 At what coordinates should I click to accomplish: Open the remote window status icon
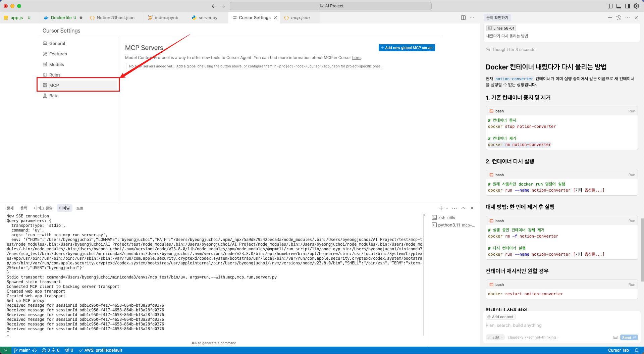(6, 350)
